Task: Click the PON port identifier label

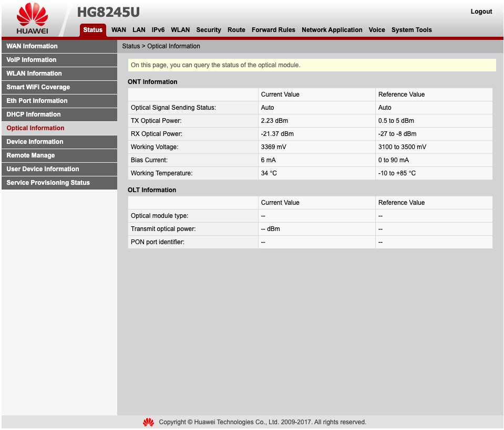Action: coord(158,242)
